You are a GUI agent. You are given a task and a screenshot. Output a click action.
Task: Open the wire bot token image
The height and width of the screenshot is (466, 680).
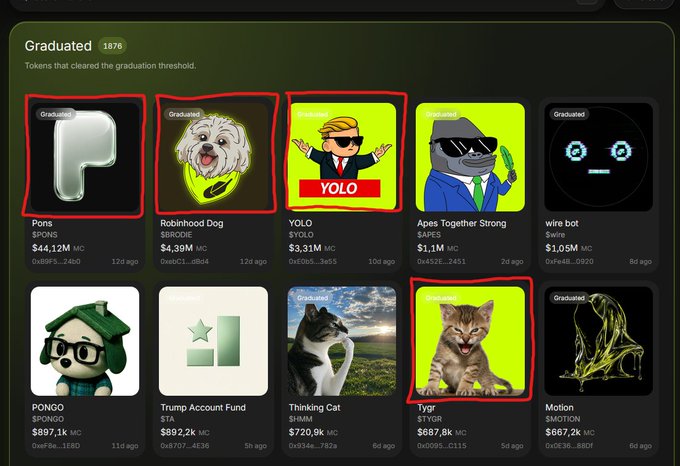pyautogui.click(x=598, y=157)
